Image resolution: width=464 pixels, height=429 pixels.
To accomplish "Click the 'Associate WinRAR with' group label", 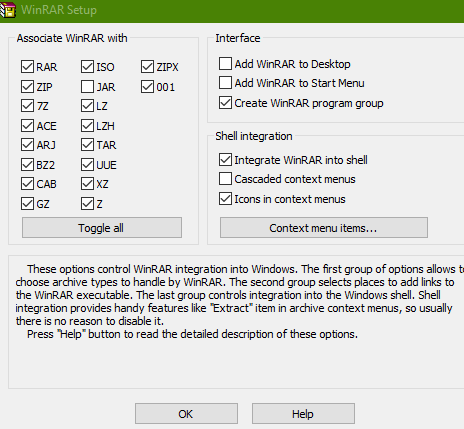I will (x=72, y=38).
